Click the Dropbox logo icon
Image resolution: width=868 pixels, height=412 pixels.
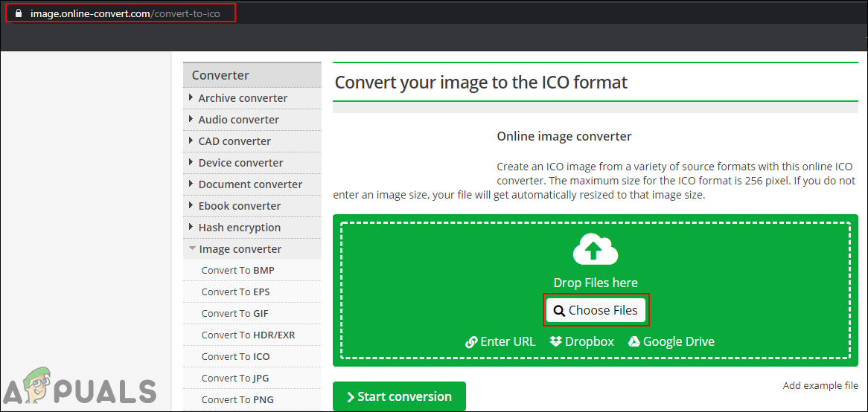(555, 341)
